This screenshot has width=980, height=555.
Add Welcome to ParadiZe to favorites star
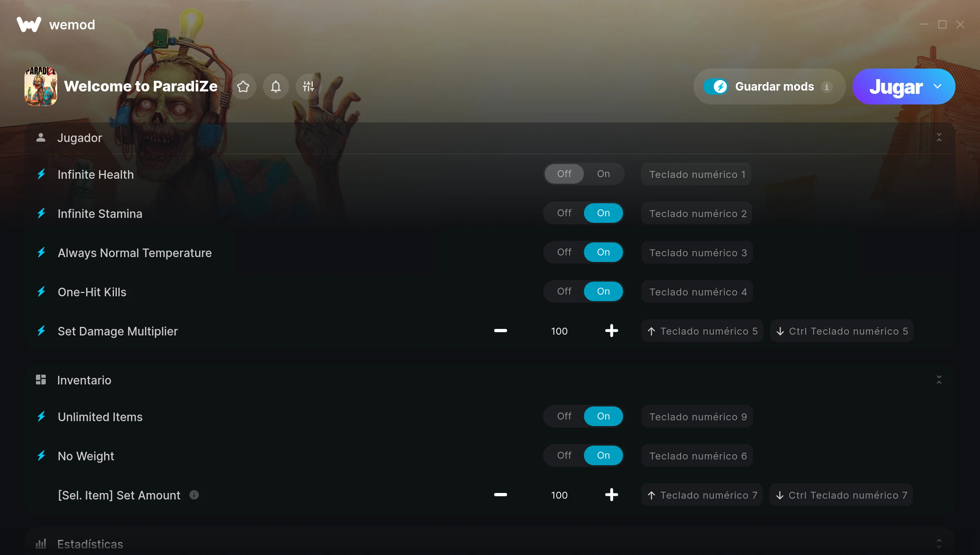click(x=243, y=87)
